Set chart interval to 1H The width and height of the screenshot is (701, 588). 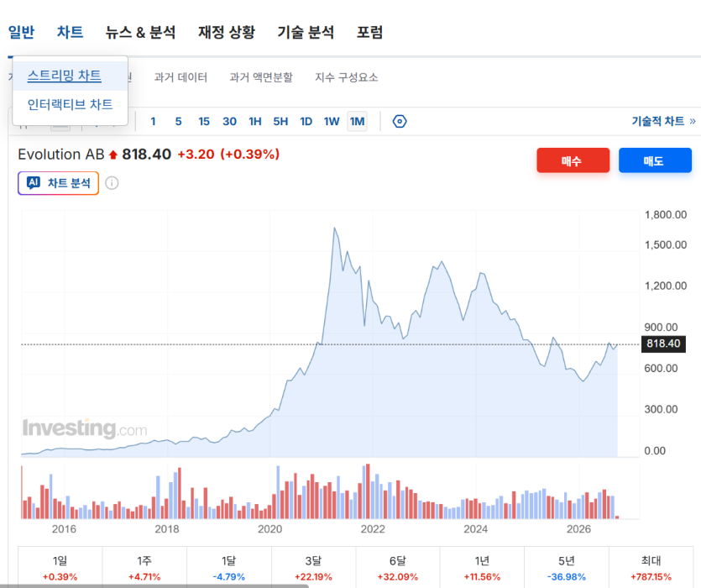point(255,121)
